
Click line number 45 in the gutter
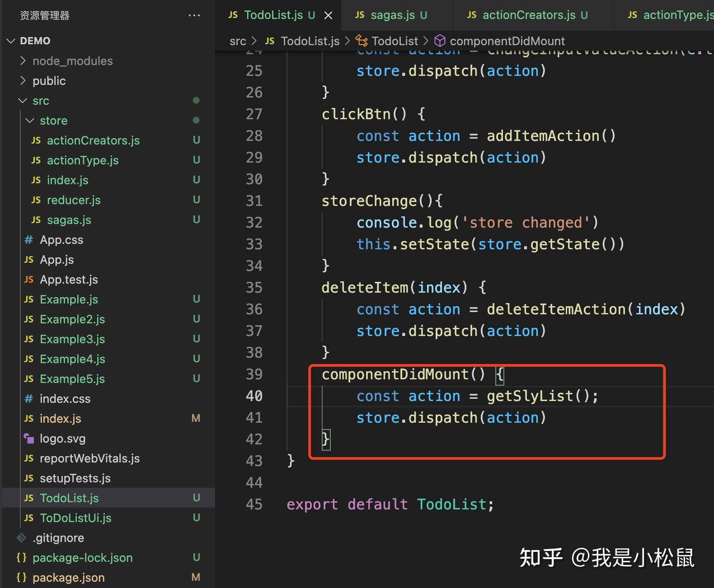coord(254,504)
